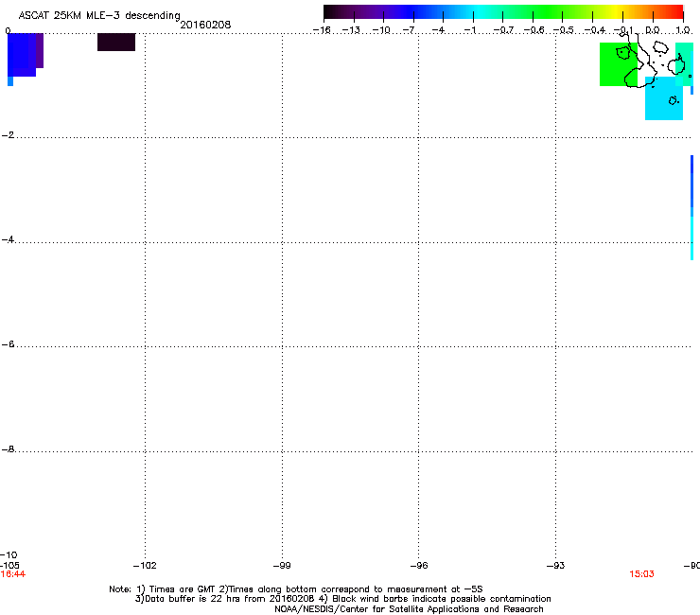Click the colorbar label -16
The height and width of the screenshot is (615, 700).
click(322, 30)
